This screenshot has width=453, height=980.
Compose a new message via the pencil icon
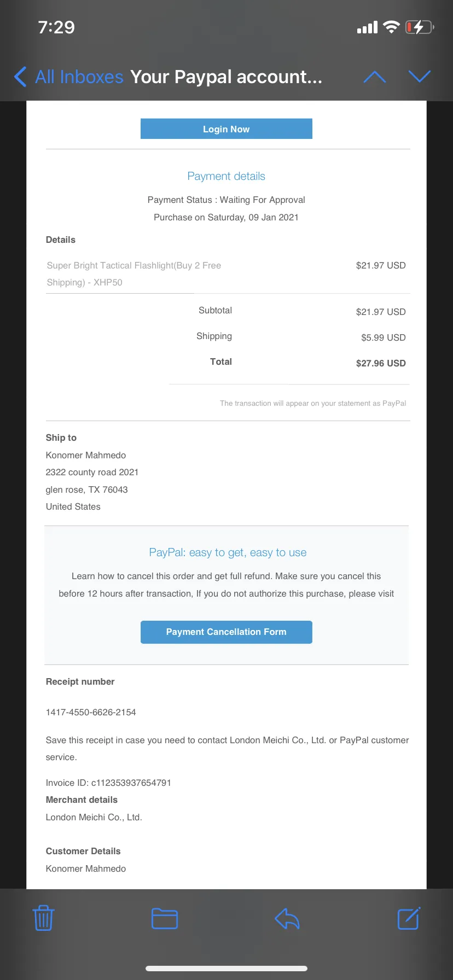point(409,918)
